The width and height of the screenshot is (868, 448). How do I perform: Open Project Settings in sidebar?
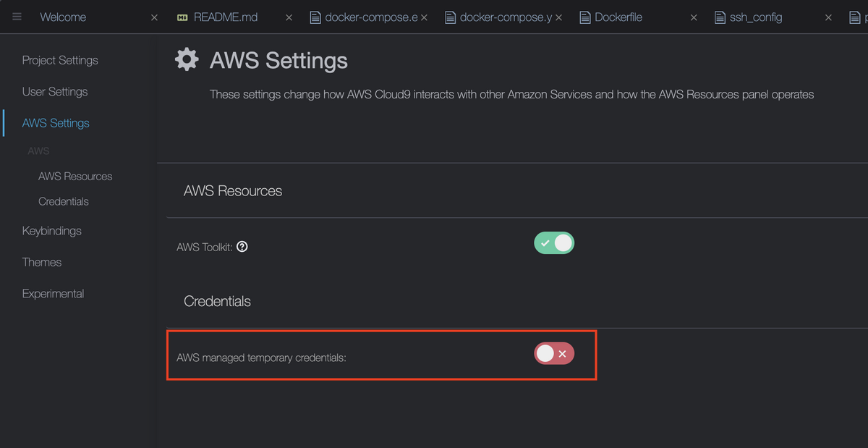tap(60, 60)
